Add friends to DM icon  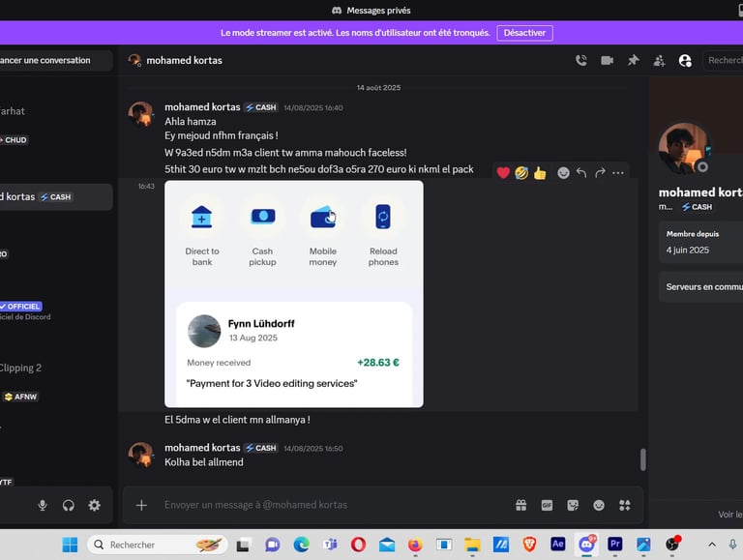tap(659, 61)
